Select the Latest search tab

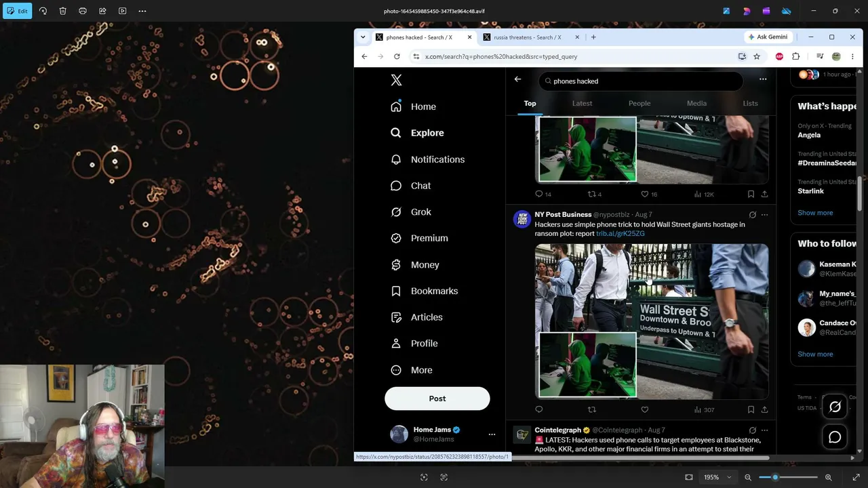[582, 104]
